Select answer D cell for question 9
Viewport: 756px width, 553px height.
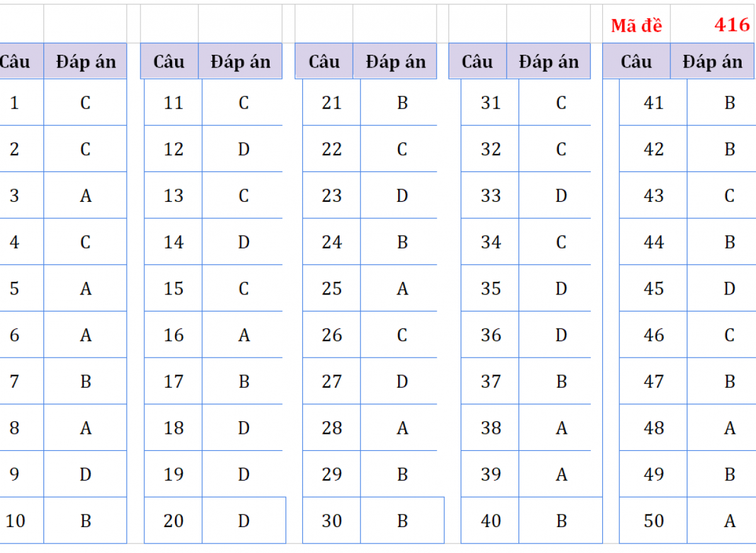pyautogui.click(x=85, y=474)
